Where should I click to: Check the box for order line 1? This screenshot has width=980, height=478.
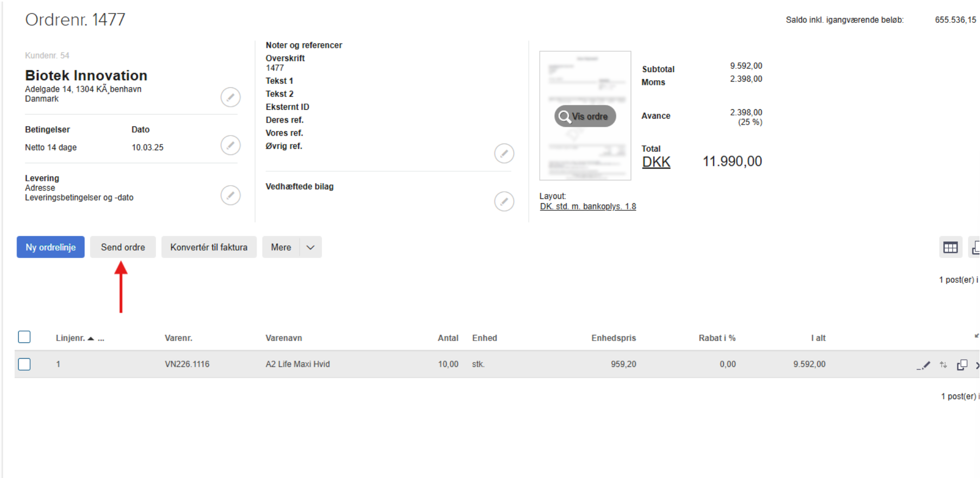coord(24,364)
